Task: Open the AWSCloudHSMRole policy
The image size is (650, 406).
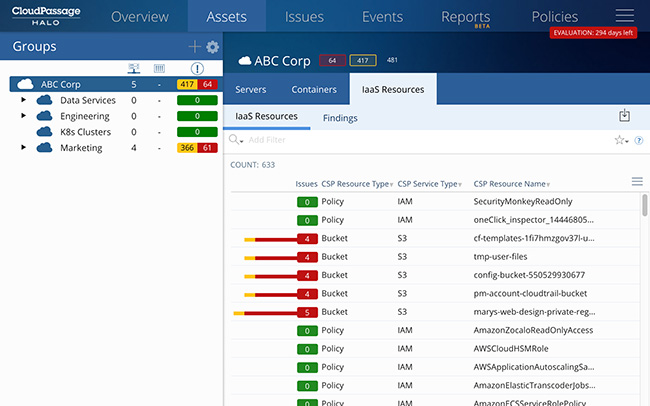Action: click(x=511, y=348)
